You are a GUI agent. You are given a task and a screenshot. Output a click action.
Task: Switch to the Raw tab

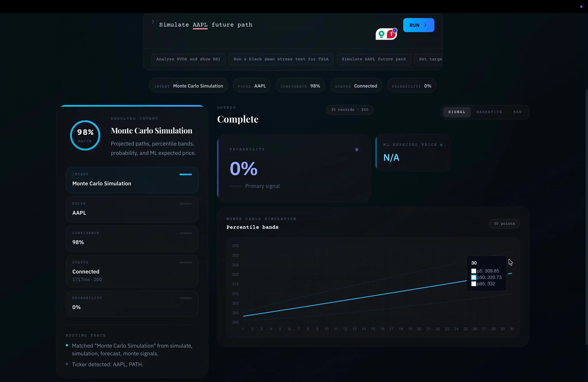(517, 112)
